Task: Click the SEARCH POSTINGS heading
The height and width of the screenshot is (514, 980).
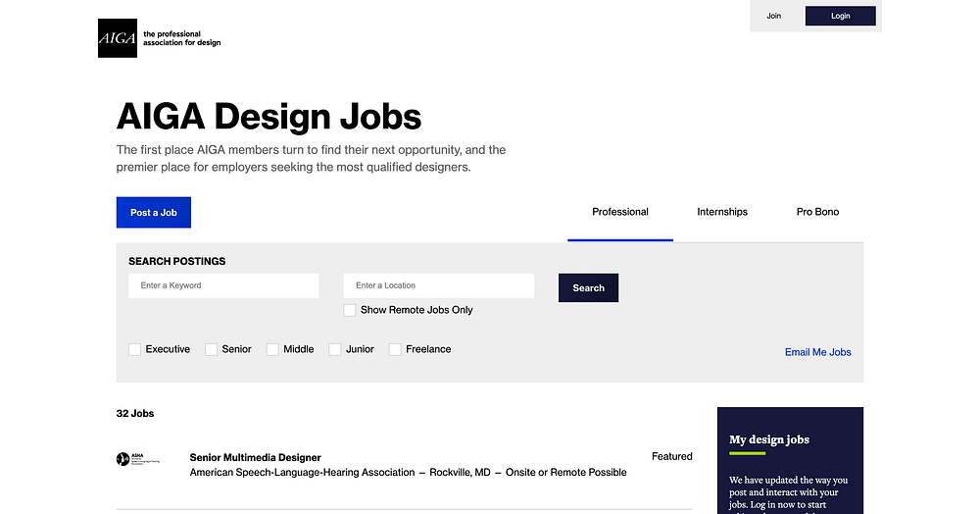Action: point(176,261)
